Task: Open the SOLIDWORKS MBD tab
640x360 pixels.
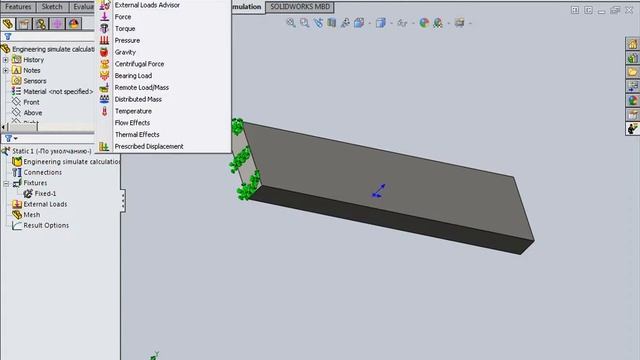Action: click(300, 7)
